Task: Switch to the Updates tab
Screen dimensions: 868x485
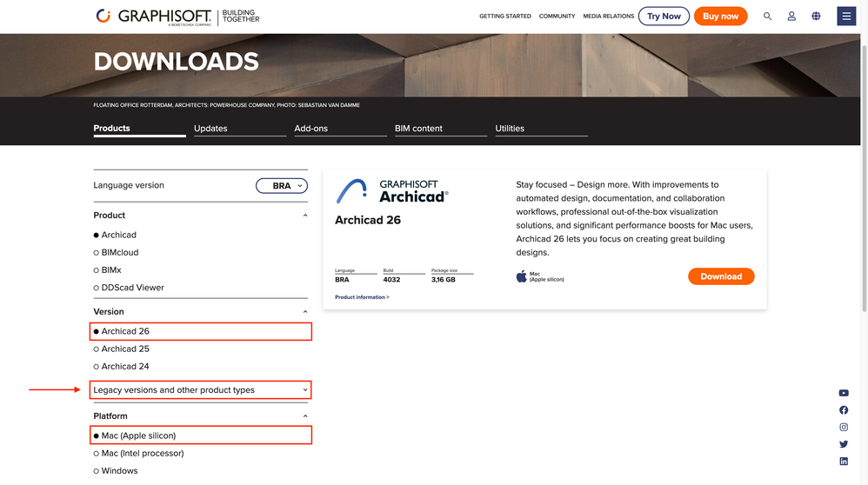Action: 240,129
